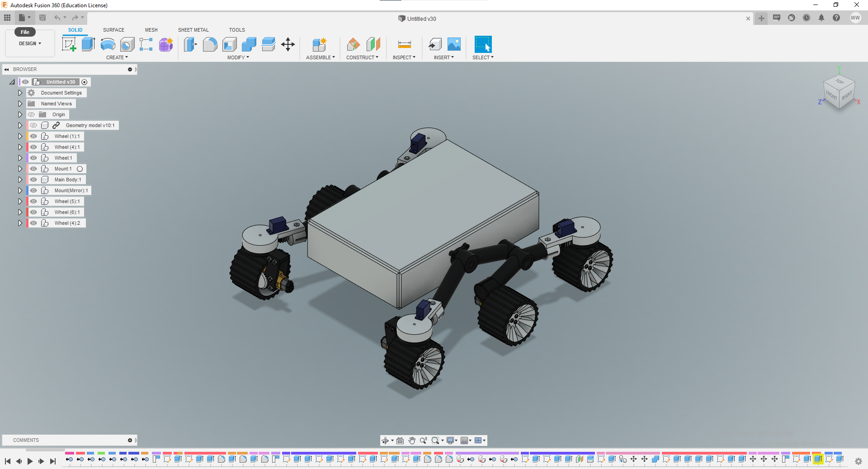Screen dimensions: 868x469
Task: Switch to the SHEET METAL tab
Action: [193, 30]
